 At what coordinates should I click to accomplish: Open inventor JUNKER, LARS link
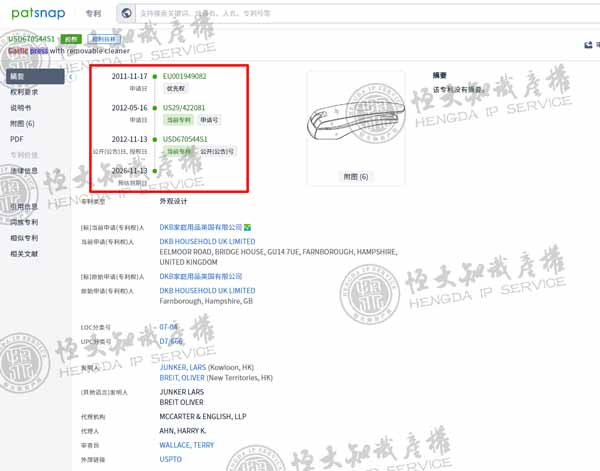pyautogui.click(x=183, y=367)
